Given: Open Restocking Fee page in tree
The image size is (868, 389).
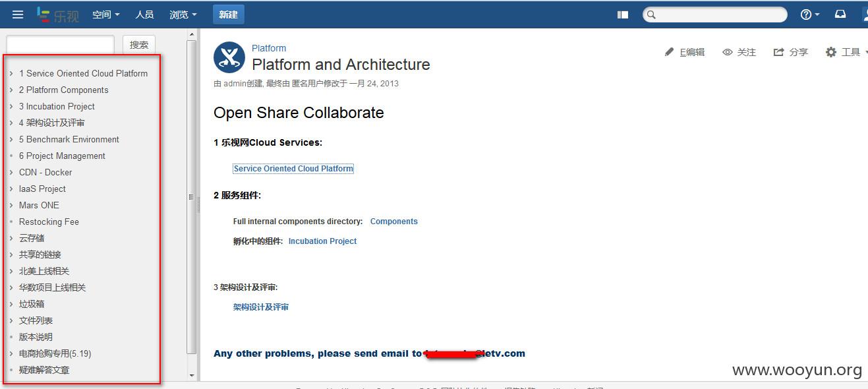Looking at the screenshot, I should click(x=49, y=222).
